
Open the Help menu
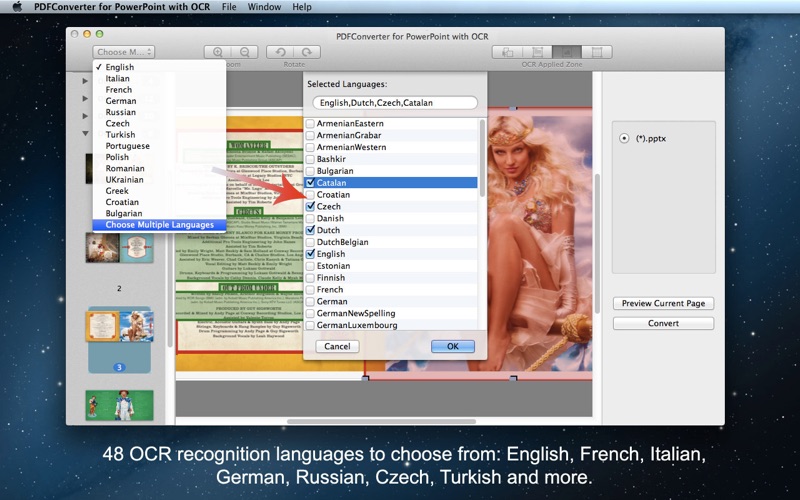(x=302, y=7)
